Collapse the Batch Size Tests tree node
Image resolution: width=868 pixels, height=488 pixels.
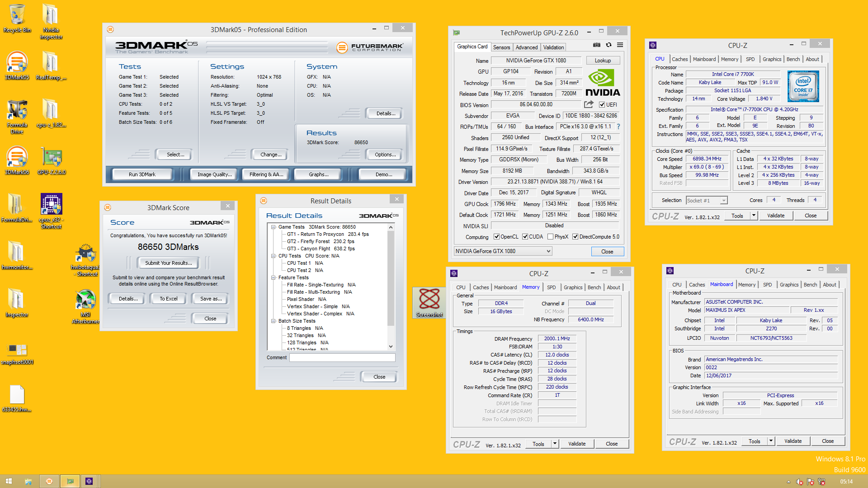coord(273,321)
